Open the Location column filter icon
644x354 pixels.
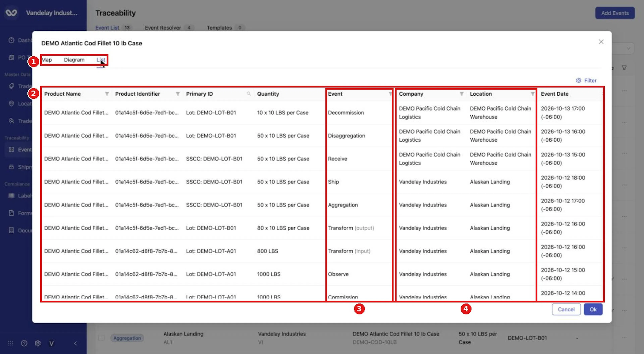point(532,94)
